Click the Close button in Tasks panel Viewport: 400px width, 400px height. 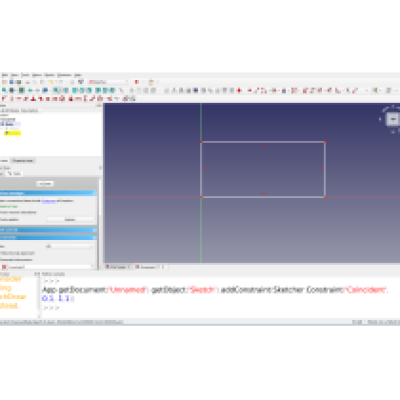[45, 184]
